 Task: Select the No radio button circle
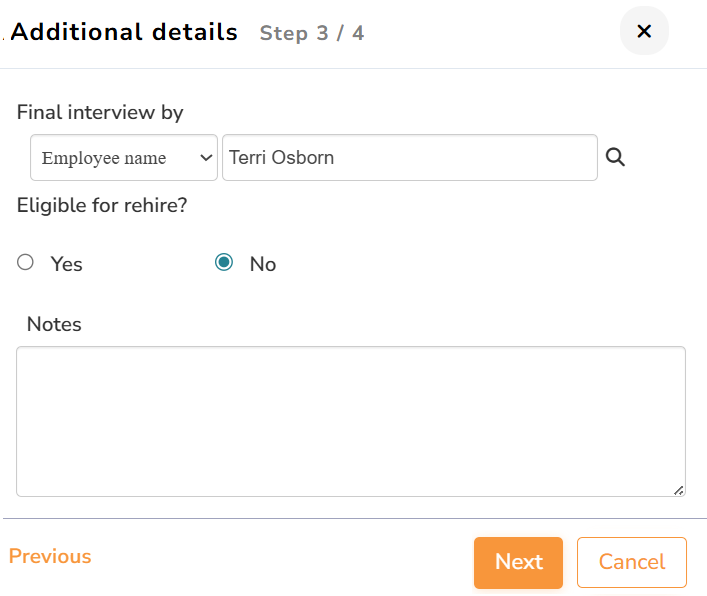(225, 263)
